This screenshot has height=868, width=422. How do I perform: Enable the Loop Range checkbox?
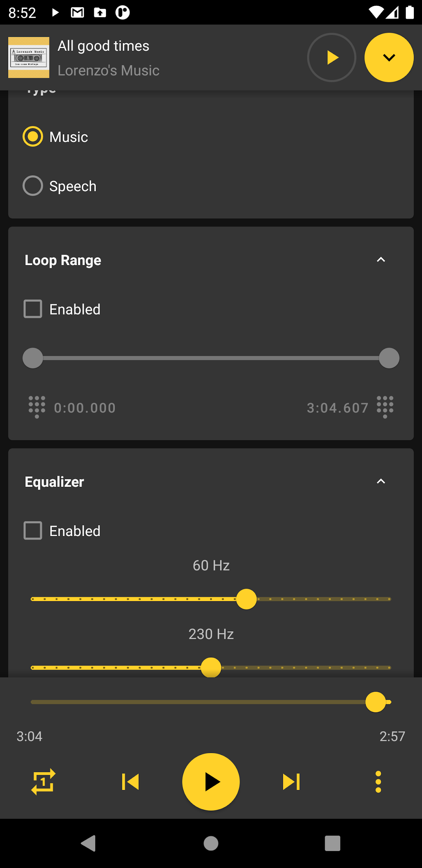point(33,309)
